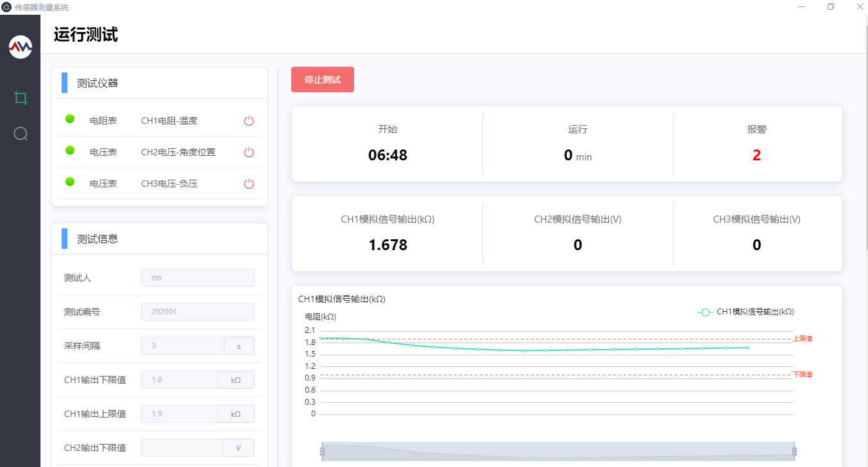Power off the CH3电压-负压 instrument

point(249,183)
